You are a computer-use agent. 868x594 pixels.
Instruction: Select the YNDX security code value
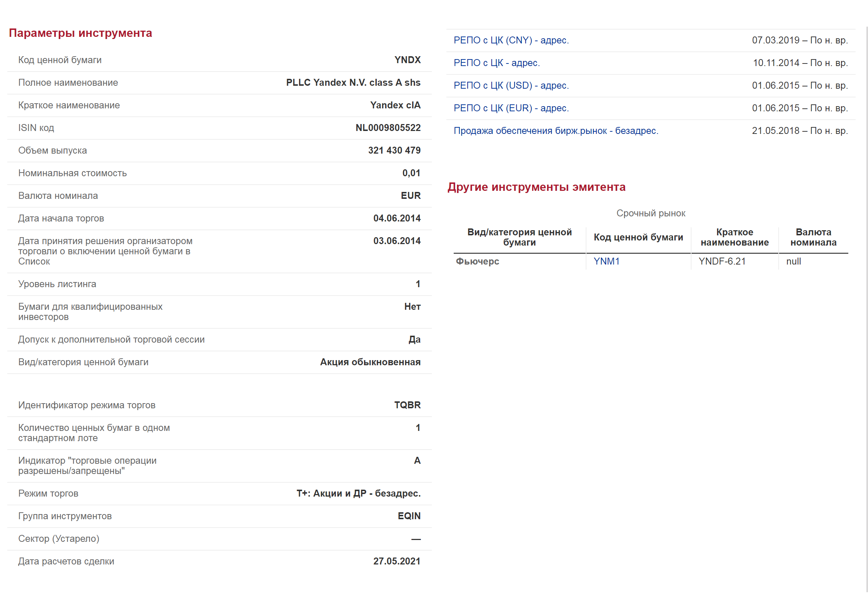tap(407, 60)
